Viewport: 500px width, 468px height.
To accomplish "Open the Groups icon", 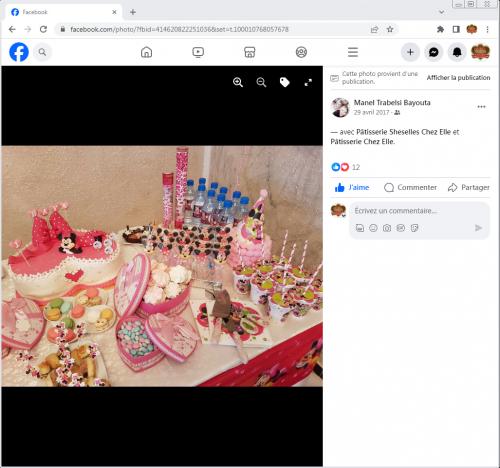I will (301, 52).
